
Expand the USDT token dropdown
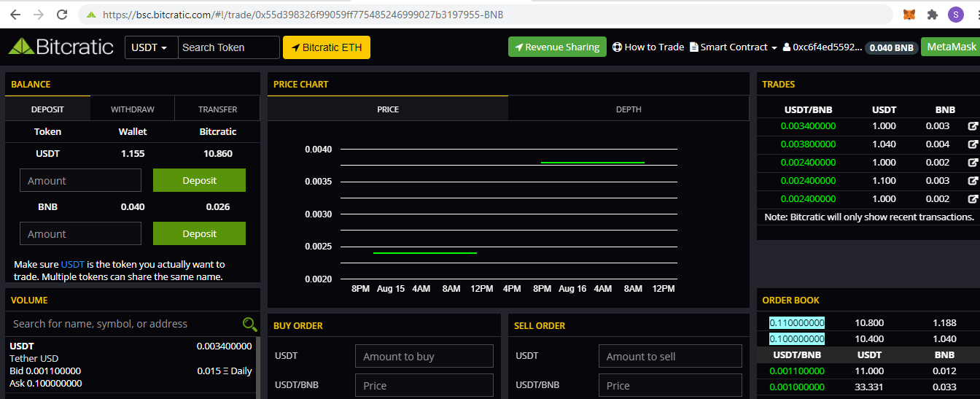[x=151, y=47]
